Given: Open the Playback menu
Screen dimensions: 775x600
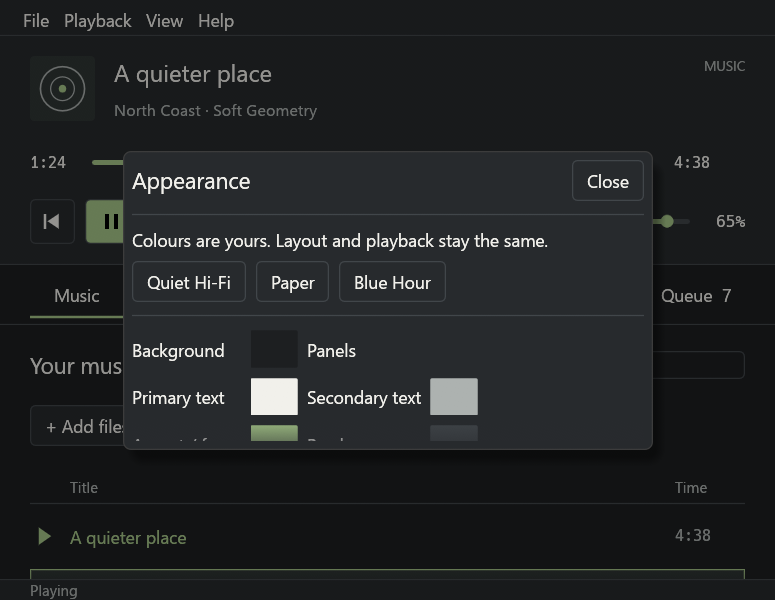Looking at the screenshot, I should coord(97,21).
